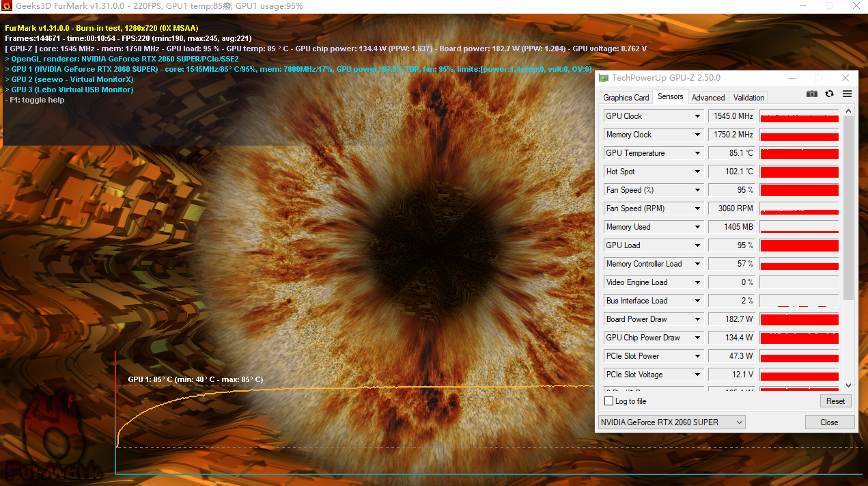Click the GPU-Z screenshot camera icon
This screenshot has height=486, width=868.
(x=811, y=94)
